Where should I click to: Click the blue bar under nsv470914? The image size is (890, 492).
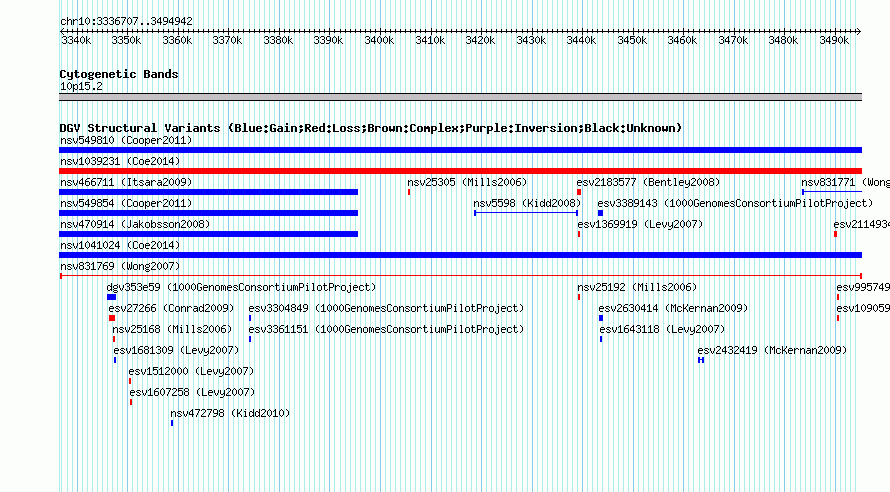[x=208, y=234]
